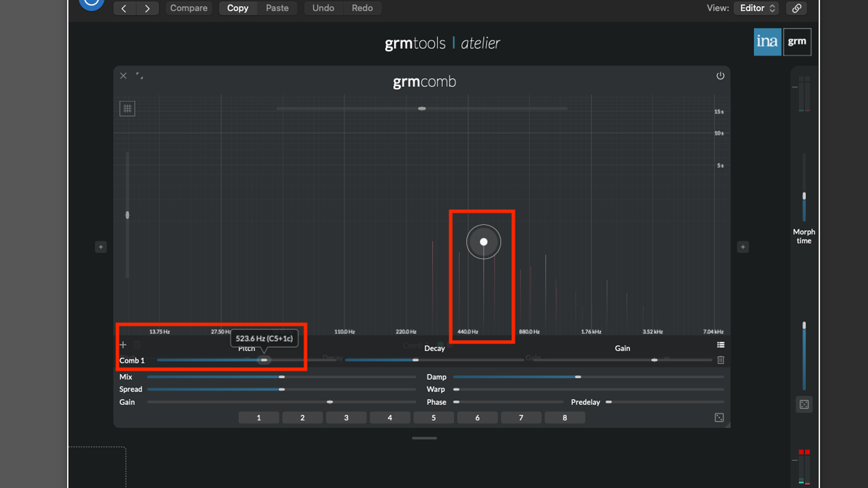
Task: Click the vertical slider handle at graph left
Action: point(127,215)
